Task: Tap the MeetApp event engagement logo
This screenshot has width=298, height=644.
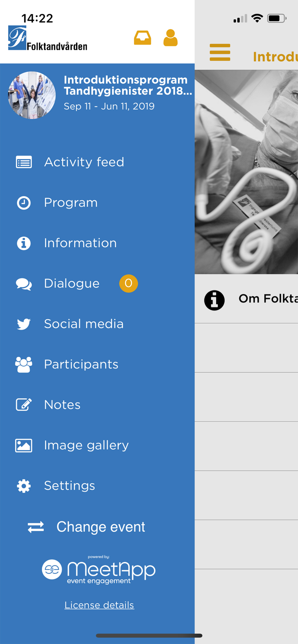Action: (x=99, y=570)
